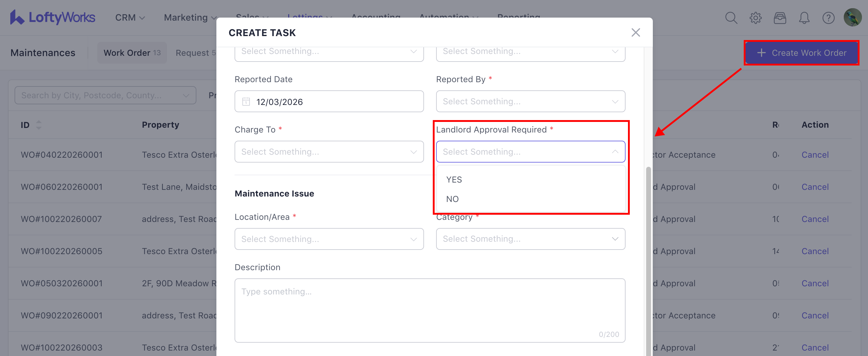The height and width of the screenshot is (356, 868).
Task: Click the Create Work Order button
Action: (802, 53)
